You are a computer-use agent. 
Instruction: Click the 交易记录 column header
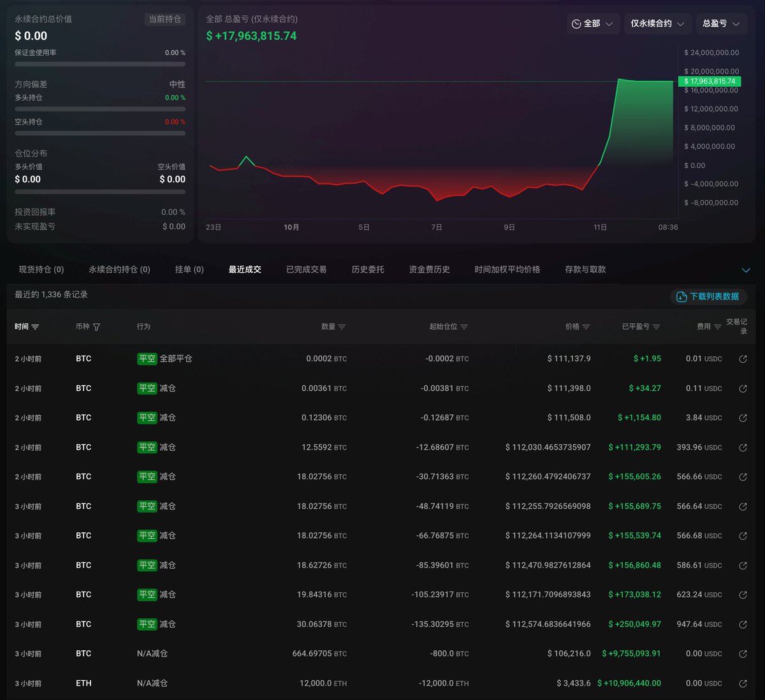pos(736,326)
